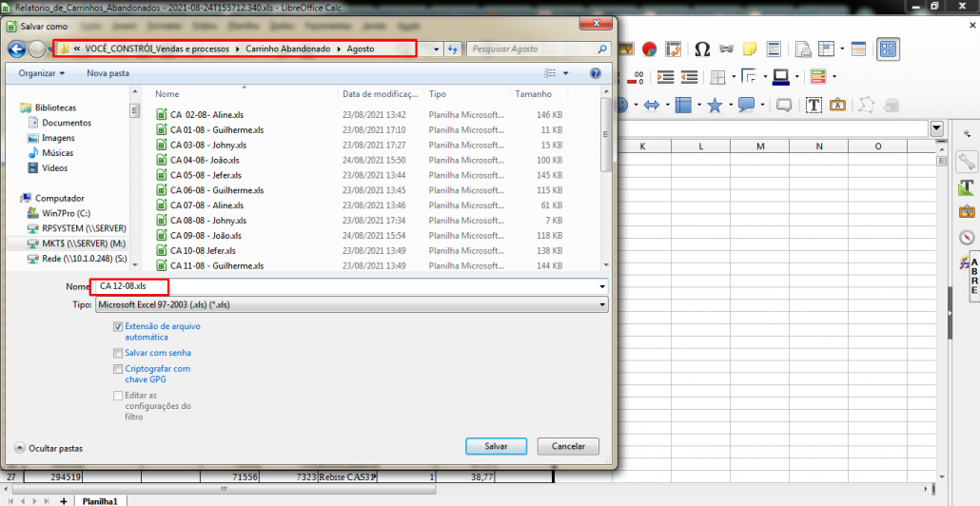Image resolution: width=980 pixels, height=506 pixels.
Task: Open the sidebar Navigator compass icon
Action: tap(967, 237)
